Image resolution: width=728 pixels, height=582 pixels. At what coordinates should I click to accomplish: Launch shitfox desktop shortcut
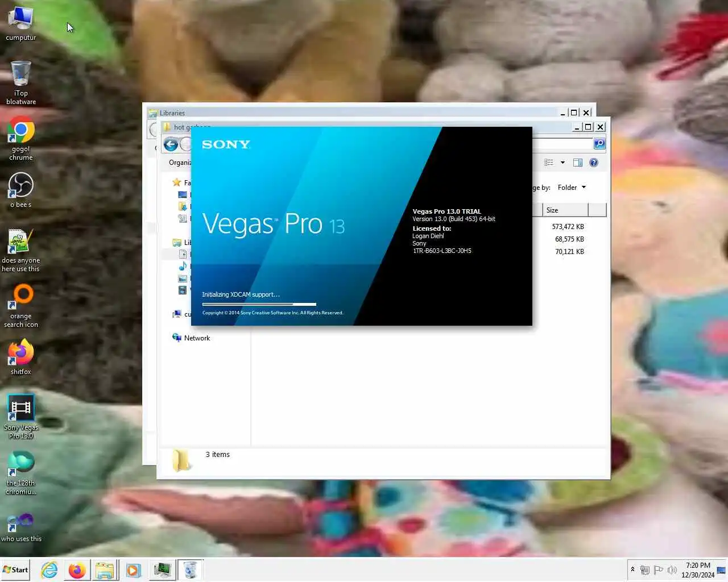click(x=21, y=357)
